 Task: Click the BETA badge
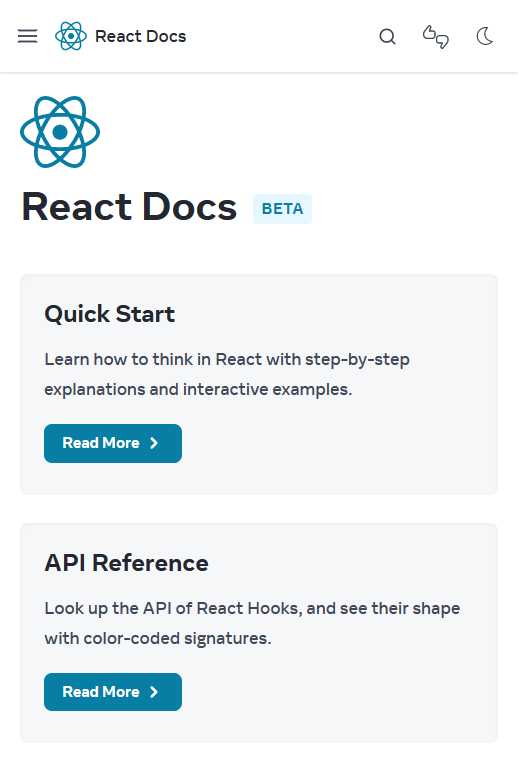coord(282,209)
